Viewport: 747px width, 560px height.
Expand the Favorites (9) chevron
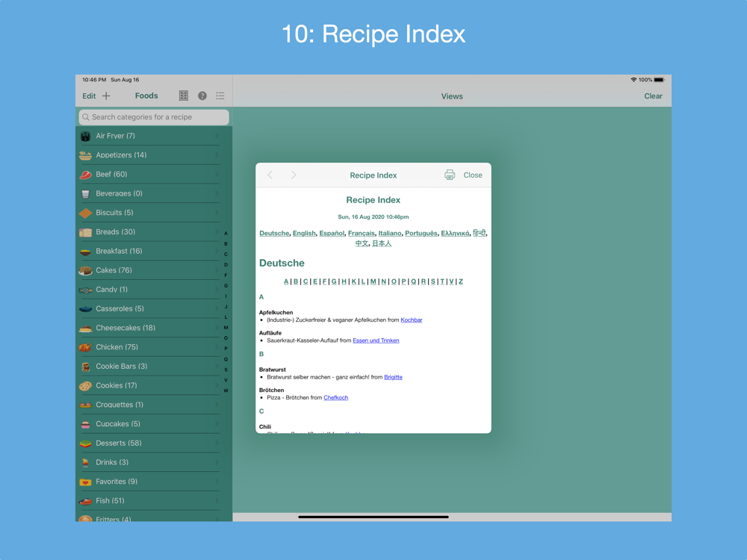(217, 482)
